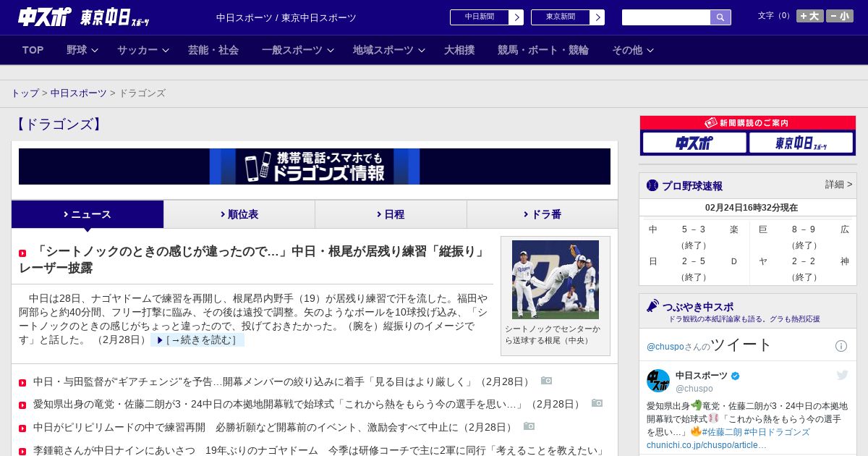Screen dimensions: 868x456
Task: Click トップ breadcrumb link
Action: pyautogui.click(x=25, y=93)
